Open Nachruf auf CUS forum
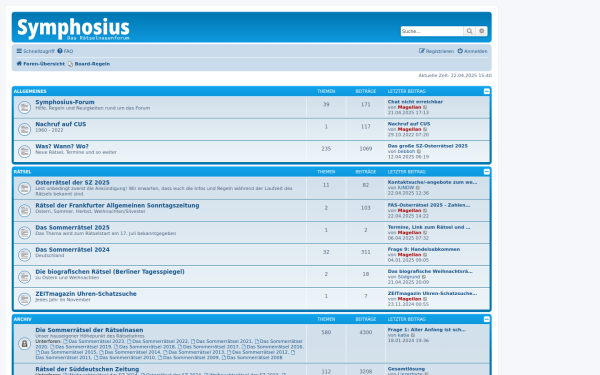Screen dimensions: 600x375 pyautogui.click(x=60, y=124)
